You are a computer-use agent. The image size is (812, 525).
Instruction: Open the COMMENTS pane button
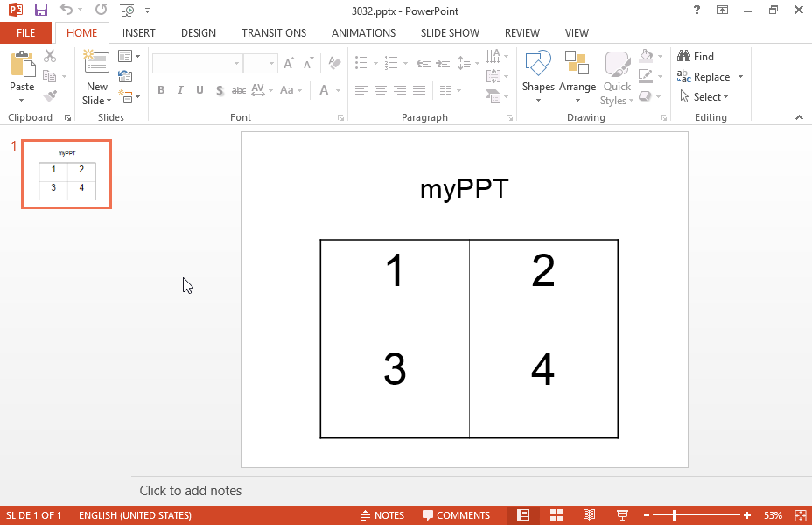(456, 515)
